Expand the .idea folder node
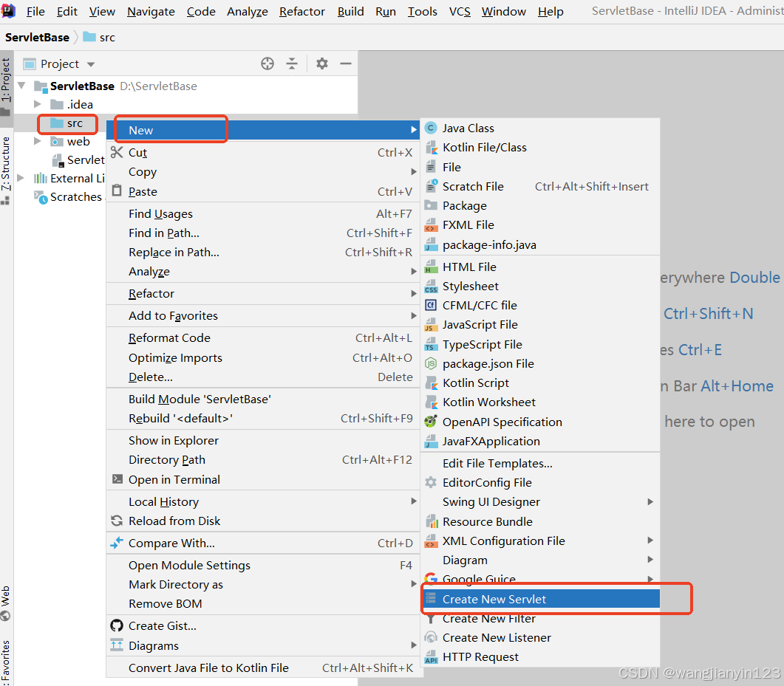This screenshot has width=784, height=686. click(x=38, y=104)
